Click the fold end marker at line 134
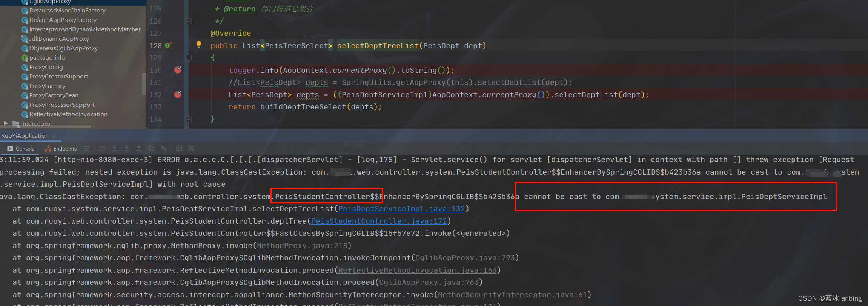Image resolution: width=868 pixels, height=306 pixels. 189,119
